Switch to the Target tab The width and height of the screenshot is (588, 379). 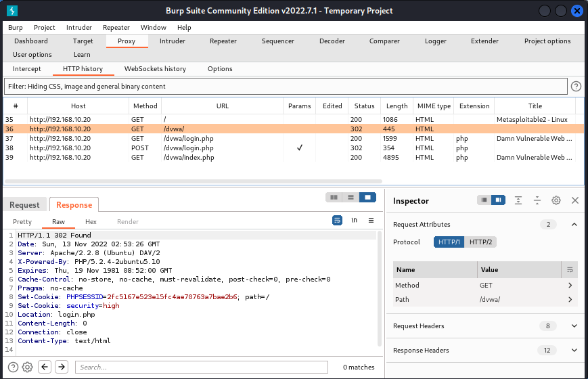(83, 41)
